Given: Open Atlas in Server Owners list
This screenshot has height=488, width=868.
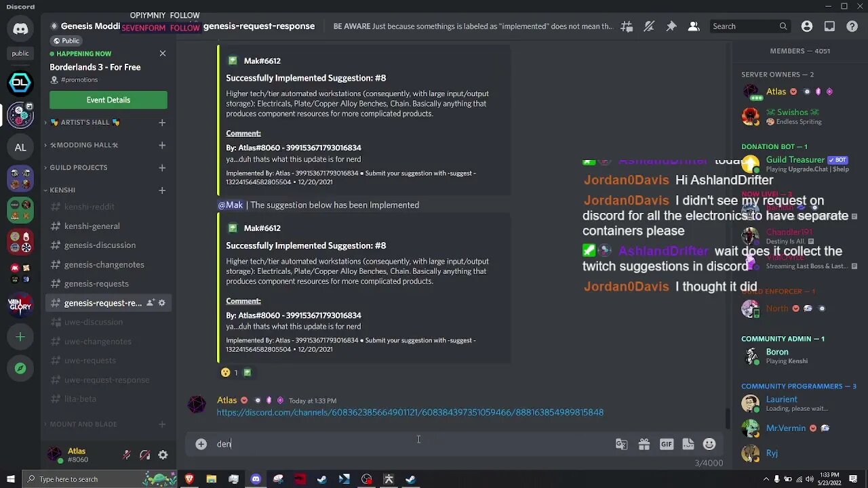Looking at the screenshot, I should [800, 92].
